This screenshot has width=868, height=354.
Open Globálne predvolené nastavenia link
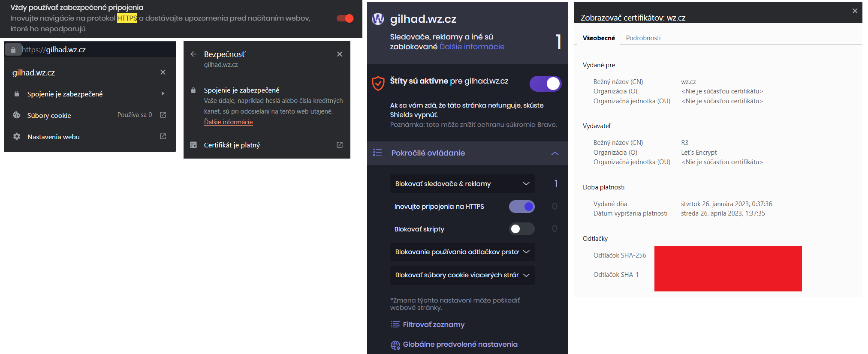point(460,345)
